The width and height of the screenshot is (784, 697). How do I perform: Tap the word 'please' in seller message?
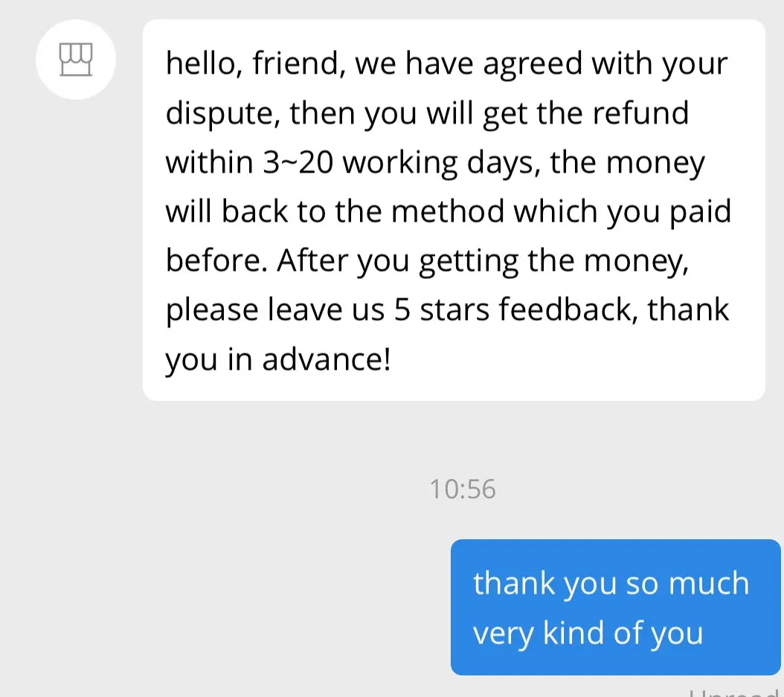(x=212, y=310)
